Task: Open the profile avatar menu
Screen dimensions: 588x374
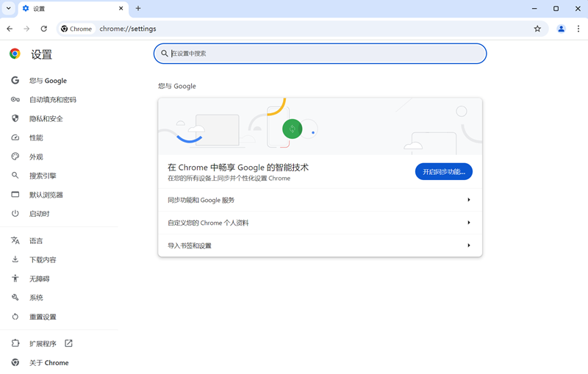Action: coord(561,29)
